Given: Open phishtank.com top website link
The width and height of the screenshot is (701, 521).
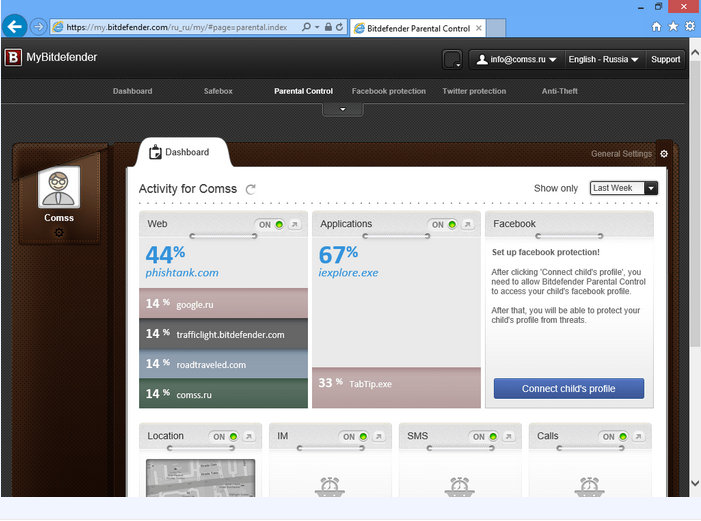Looking at the screenshot, I should pos(182,273).
